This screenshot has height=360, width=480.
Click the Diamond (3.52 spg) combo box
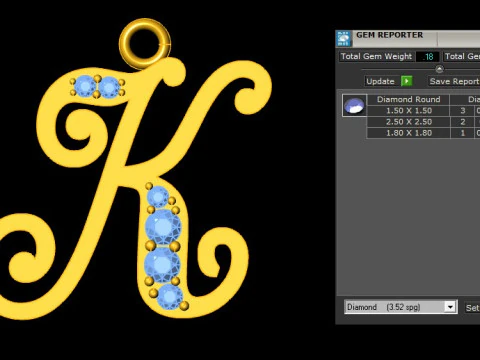[400, 307]
